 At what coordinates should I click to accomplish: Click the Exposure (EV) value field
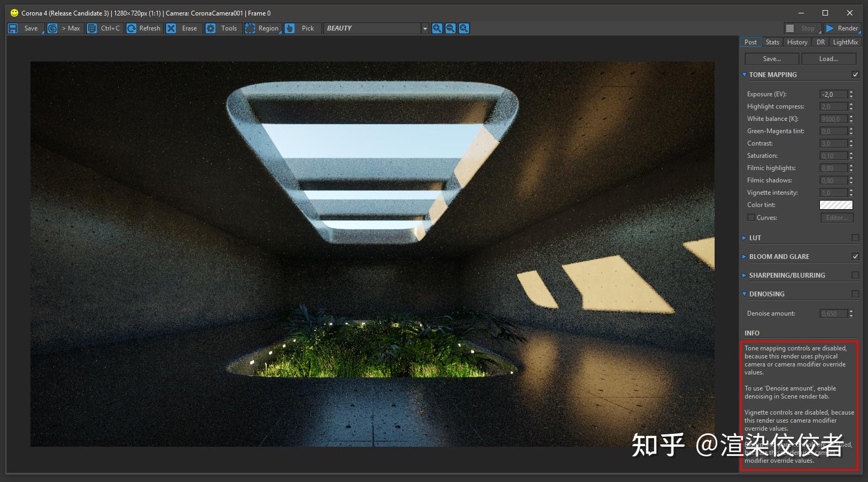(834, 94)
